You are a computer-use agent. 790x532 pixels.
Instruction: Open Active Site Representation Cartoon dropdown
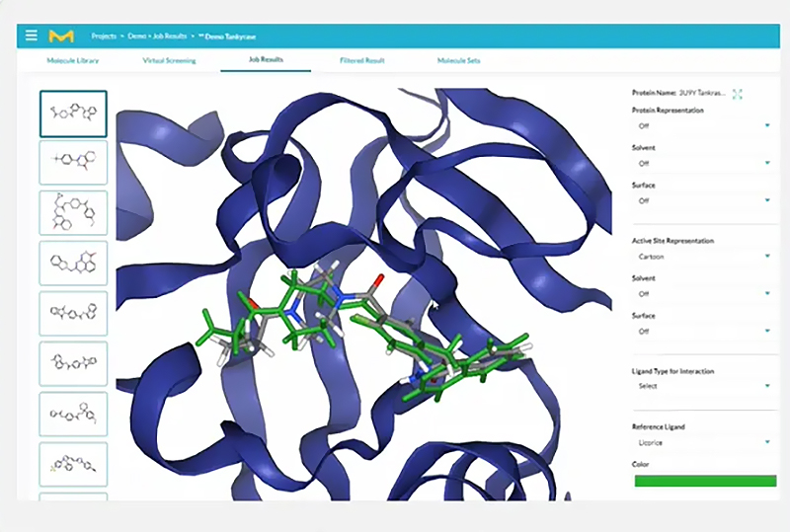(703, 257)
